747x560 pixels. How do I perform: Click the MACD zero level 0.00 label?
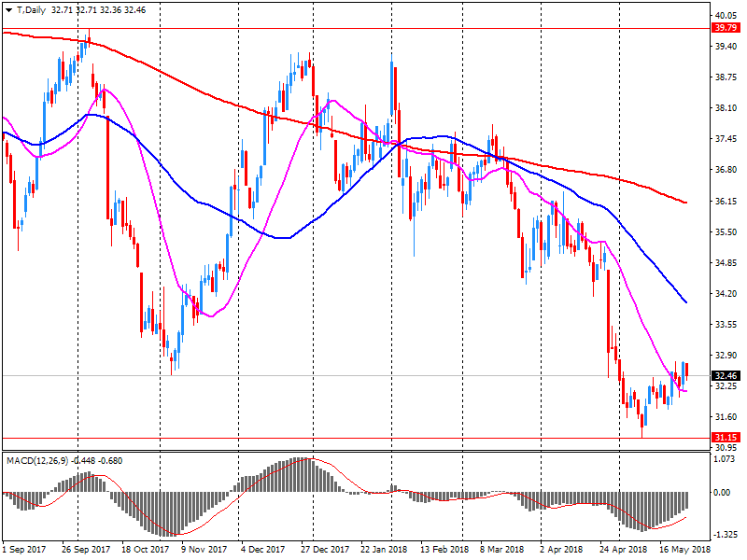[723, 493]
